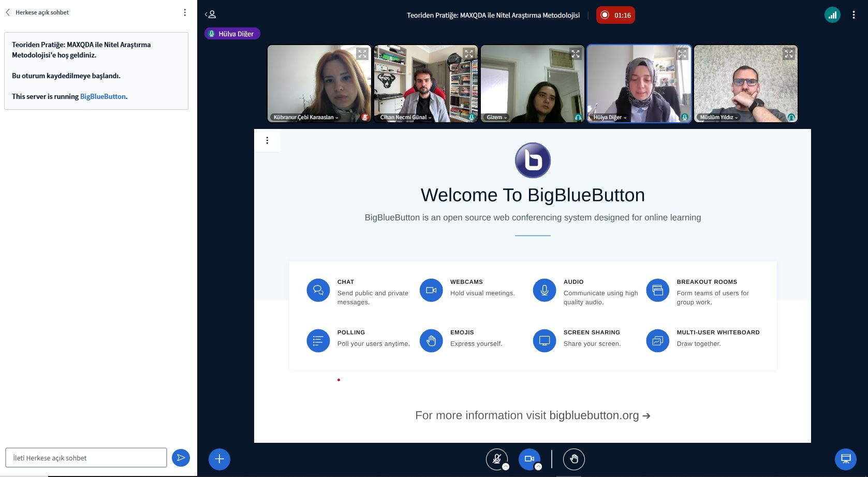Open the blue plus actions button

[x=219, y=459]
